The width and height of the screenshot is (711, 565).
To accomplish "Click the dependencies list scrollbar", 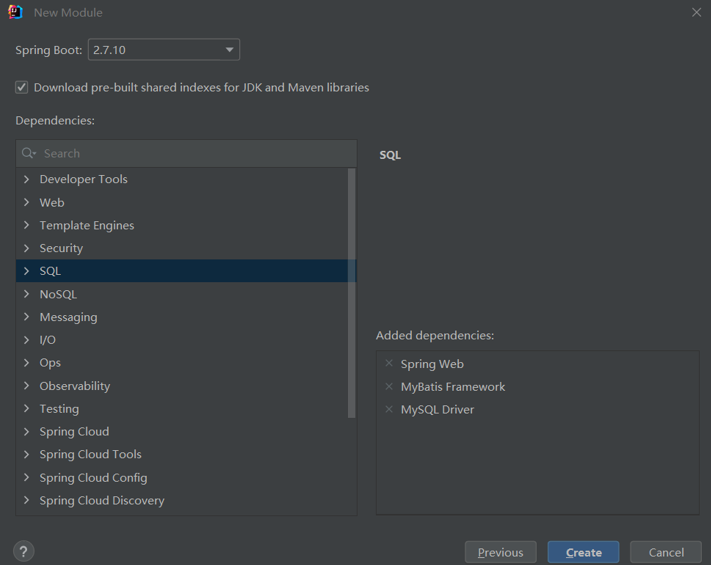I will click(351, 292).
